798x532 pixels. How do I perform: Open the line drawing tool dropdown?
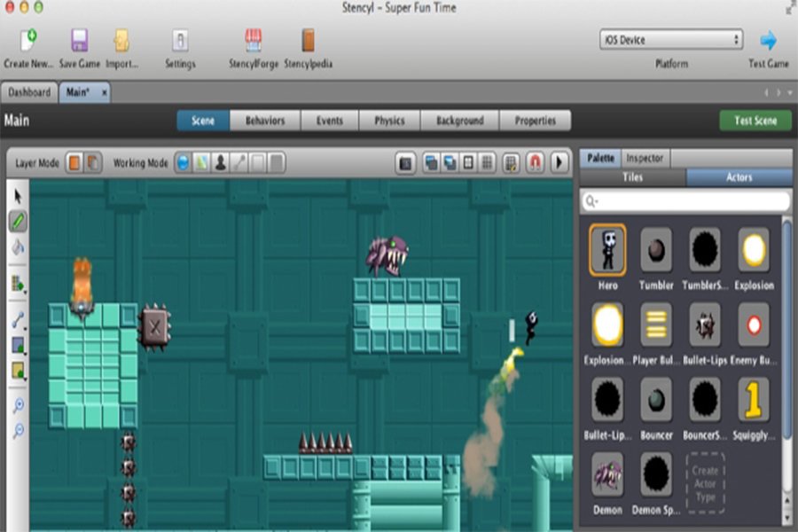(19, 320)
